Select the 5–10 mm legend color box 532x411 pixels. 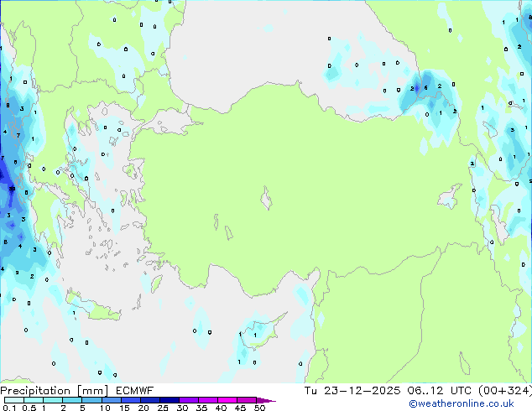91,400
